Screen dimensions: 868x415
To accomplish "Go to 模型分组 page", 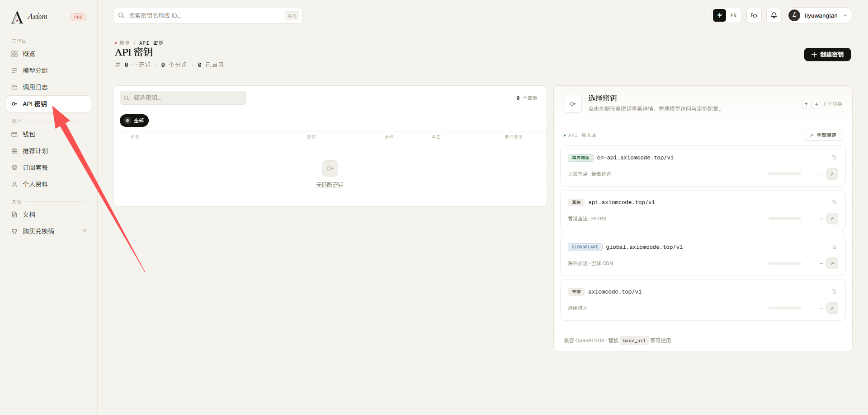I will [x=48, y=70].
